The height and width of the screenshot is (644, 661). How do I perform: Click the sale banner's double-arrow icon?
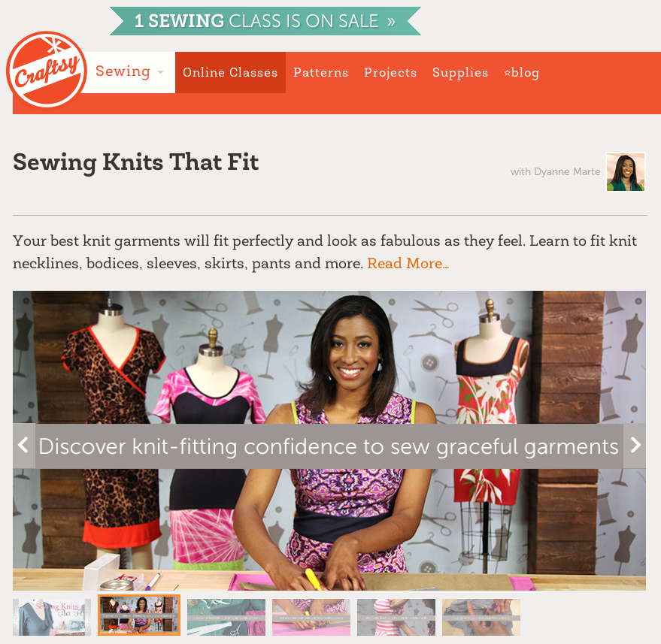(391, 21)
